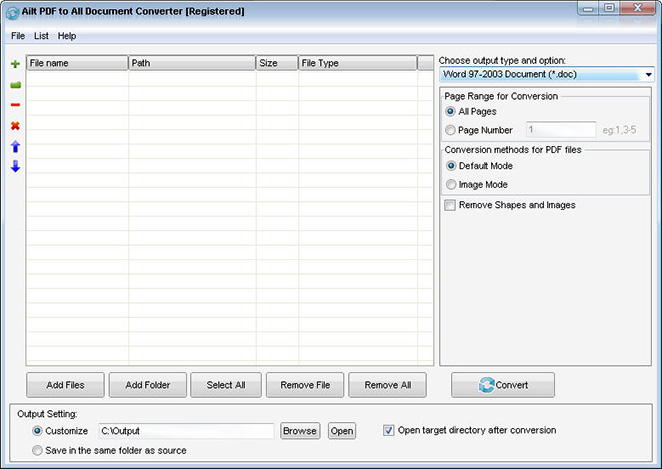Screen dimensions: 662x469
Task: Sort by the Size column header
Action: [x=277, y=63]
